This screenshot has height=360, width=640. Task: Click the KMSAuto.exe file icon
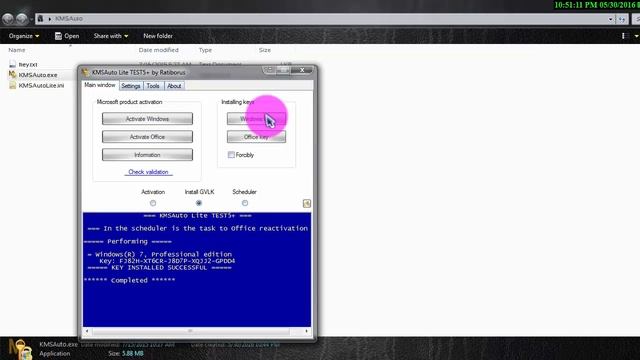(13, 75)
